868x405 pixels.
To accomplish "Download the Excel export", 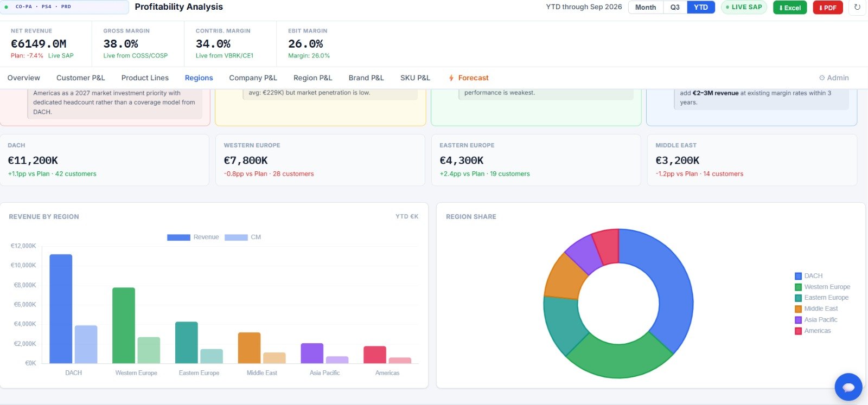I will coord(790,8).
